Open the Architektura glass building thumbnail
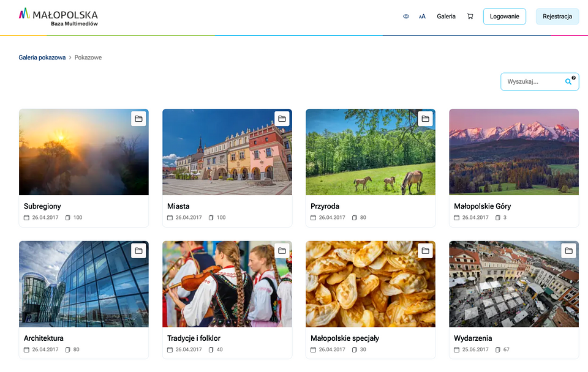Screen dimensions: 588x372 [x=84, y=284]
